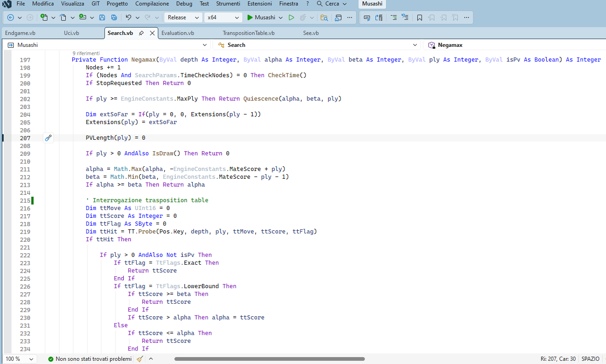Open the Release configuration dropdown
Viewport: 606px width, 364px height.
point(183,17)
